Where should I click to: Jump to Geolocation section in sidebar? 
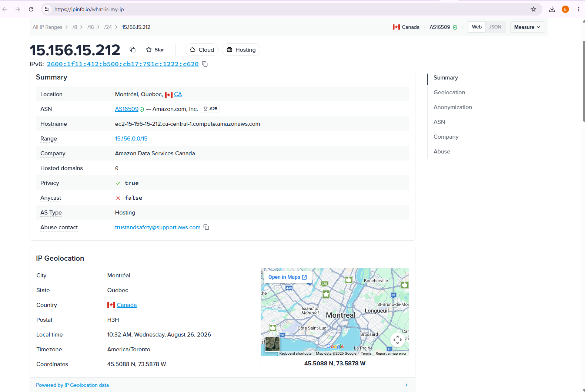449,92
